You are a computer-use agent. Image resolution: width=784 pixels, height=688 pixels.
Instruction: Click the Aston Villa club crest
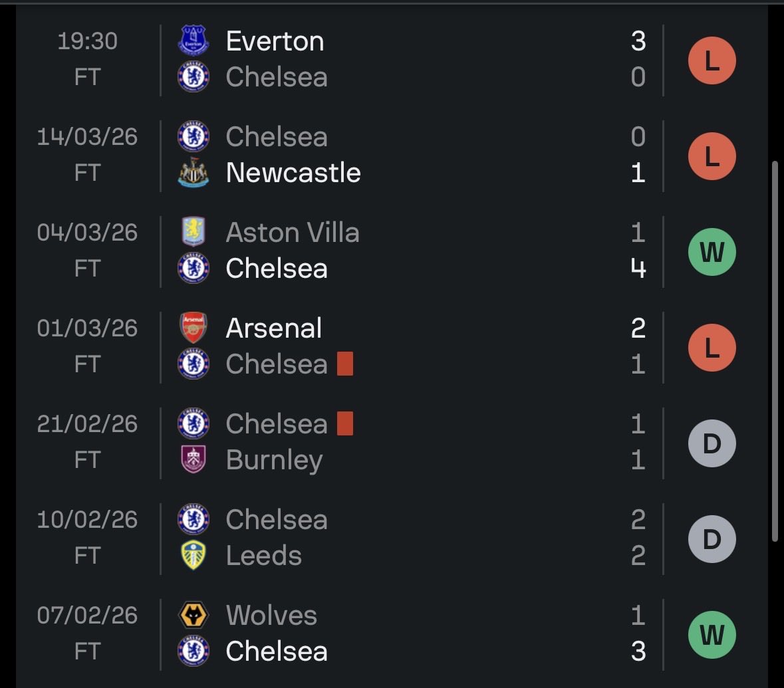[194, 232]
